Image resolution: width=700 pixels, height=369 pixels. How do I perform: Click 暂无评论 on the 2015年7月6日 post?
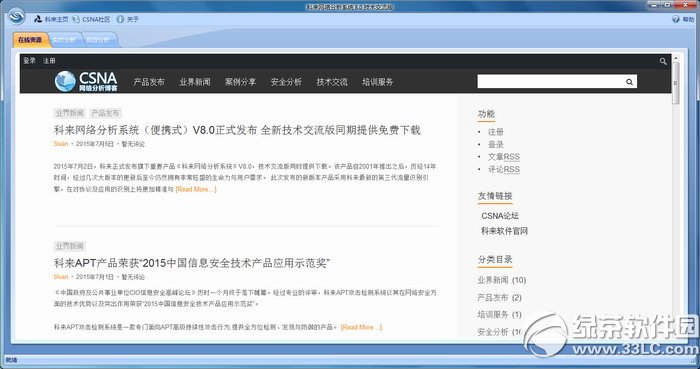click(133, 144)
